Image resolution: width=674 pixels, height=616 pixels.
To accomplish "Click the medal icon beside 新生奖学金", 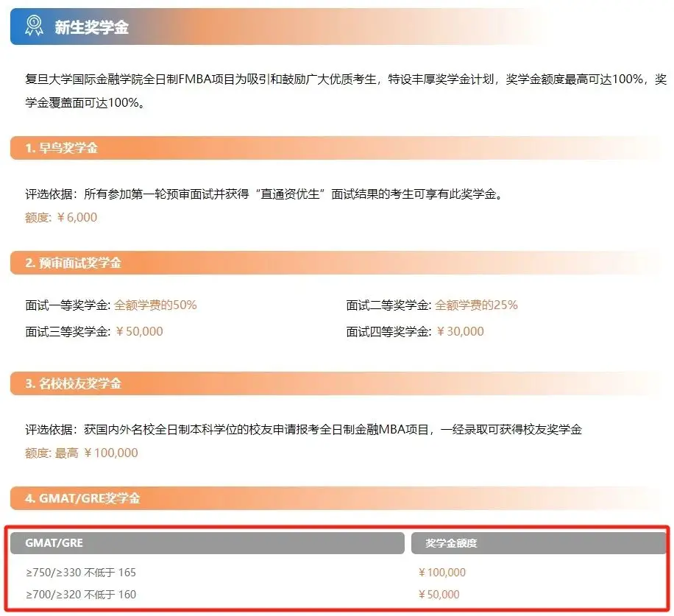I will pos(32,26).
